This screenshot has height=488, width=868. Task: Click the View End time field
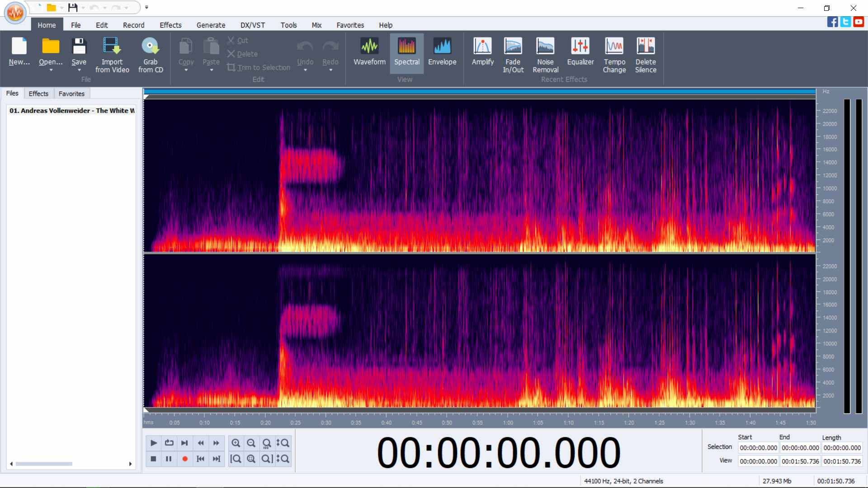pyautogui.click(x=800, y=461)
